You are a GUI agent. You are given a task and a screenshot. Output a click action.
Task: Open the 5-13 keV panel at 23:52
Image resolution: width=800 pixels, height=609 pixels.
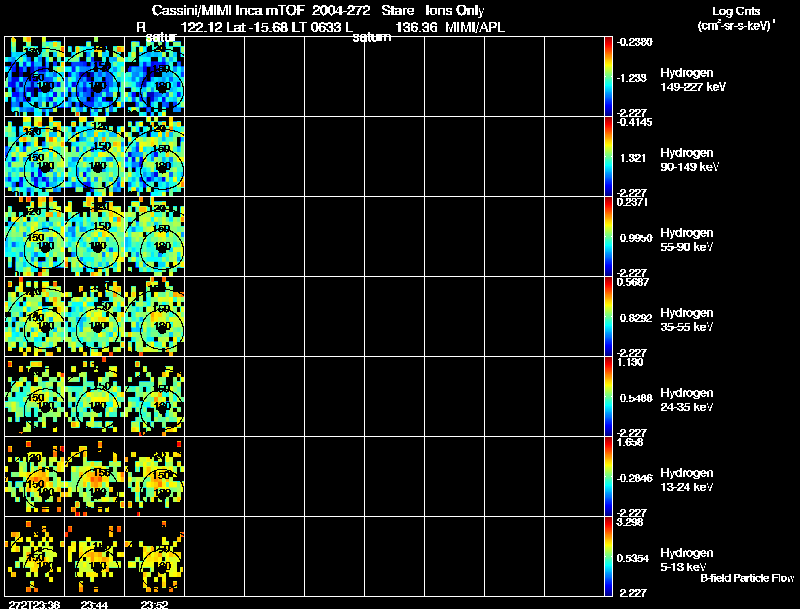(x=155, y=557)
